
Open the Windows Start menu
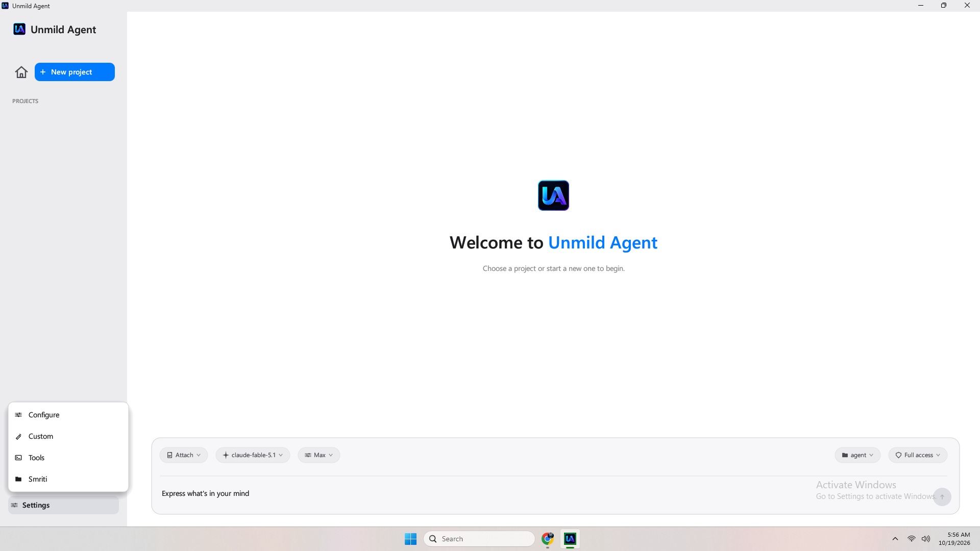(x=410, y=539)
